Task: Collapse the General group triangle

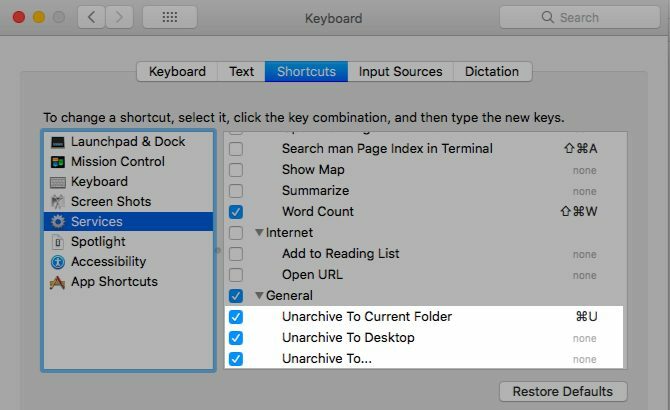Action: coord(259,296)
